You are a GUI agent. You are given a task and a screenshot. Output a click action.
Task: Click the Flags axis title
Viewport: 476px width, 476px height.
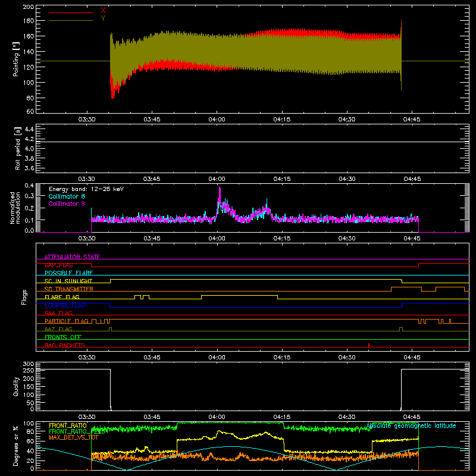[24, 297]
